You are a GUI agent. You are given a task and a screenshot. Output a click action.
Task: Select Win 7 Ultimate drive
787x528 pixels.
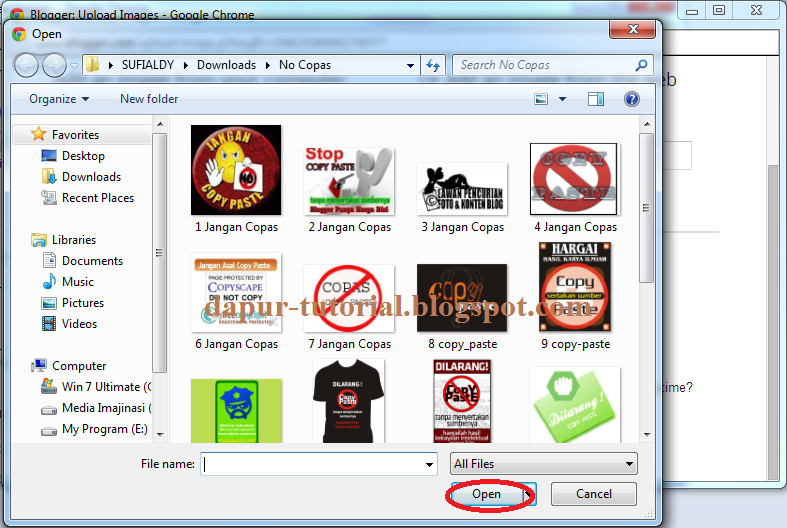pyautogui.click(x=106, y=387)
